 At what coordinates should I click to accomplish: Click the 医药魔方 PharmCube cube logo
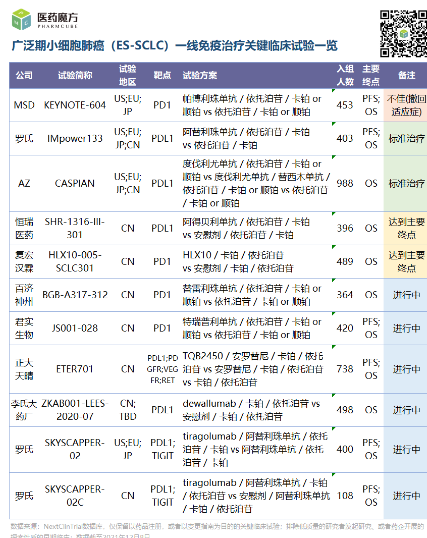(21, 19)
